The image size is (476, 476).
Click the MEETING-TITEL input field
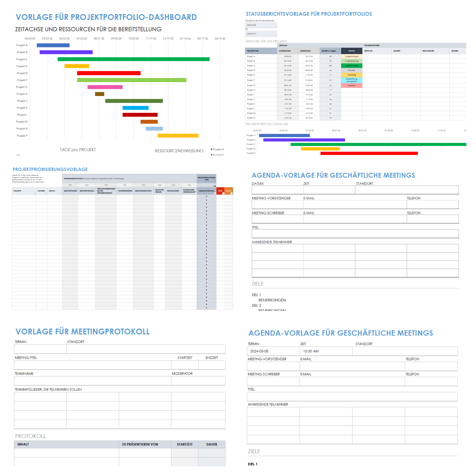[x=93, y=365]
